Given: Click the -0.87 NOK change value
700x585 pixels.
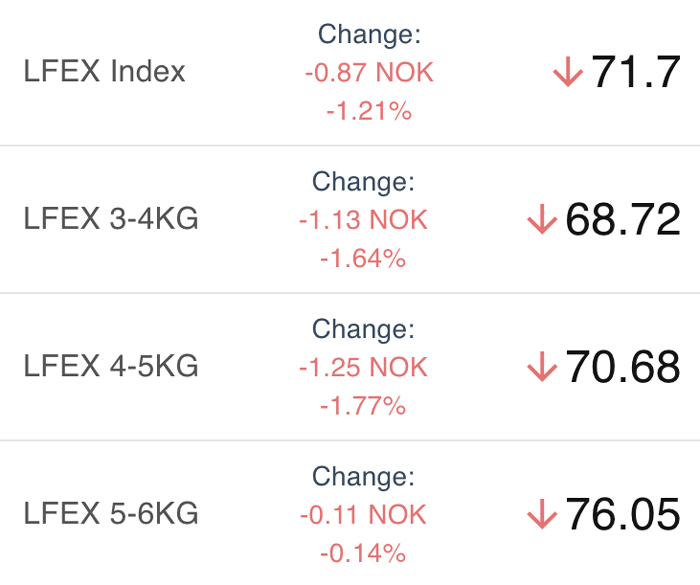Looking at the screenshot, I should point(369,72).
